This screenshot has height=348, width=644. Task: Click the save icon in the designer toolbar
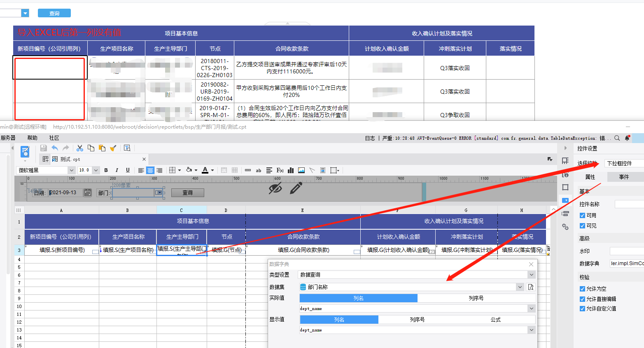tap(43, 148)
